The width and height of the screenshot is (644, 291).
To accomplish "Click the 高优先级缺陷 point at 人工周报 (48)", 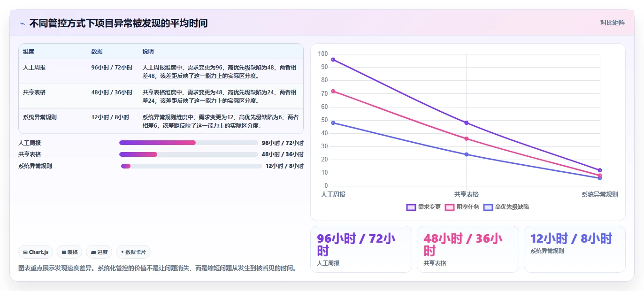I will click(333, 123).
